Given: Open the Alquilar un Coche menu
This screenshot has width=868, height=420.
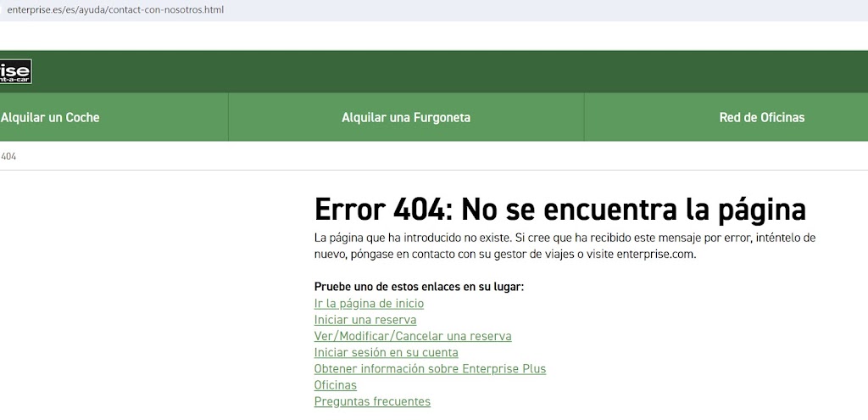Looking at the screenshot, I should 50,117.
